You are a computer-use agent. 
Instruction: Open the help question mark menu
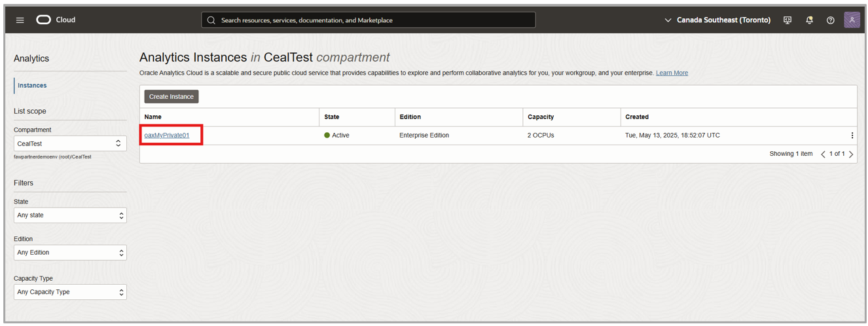831,20
